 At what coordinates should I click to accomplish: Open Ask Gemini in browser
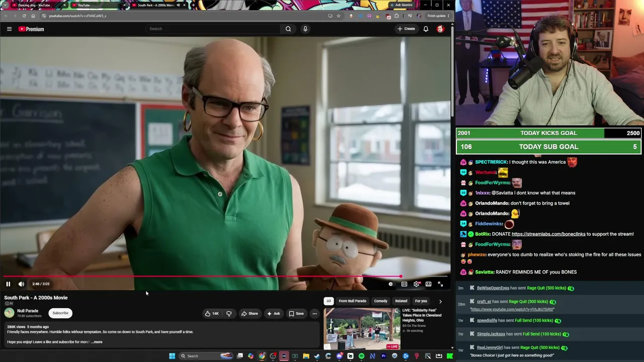401,5
